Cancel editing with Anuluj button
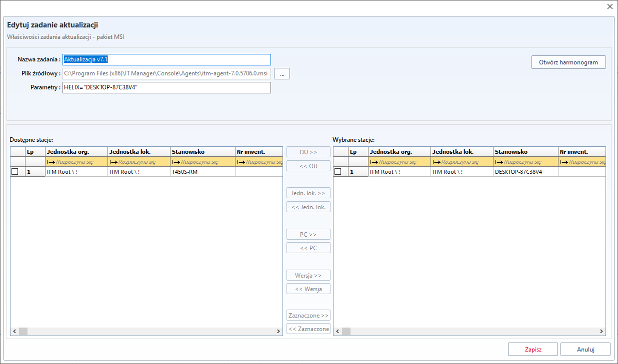 coord(585,350)
